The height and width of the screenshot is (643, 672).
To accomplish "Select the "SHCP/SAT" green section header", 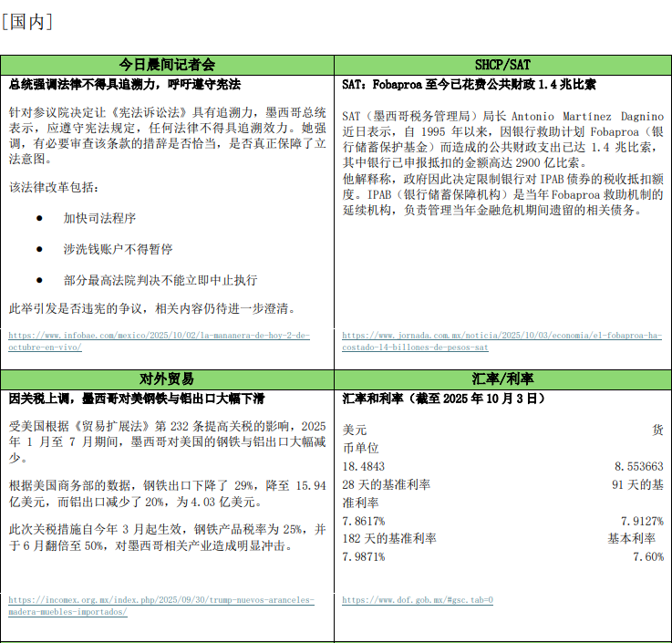I will (502, 65).
